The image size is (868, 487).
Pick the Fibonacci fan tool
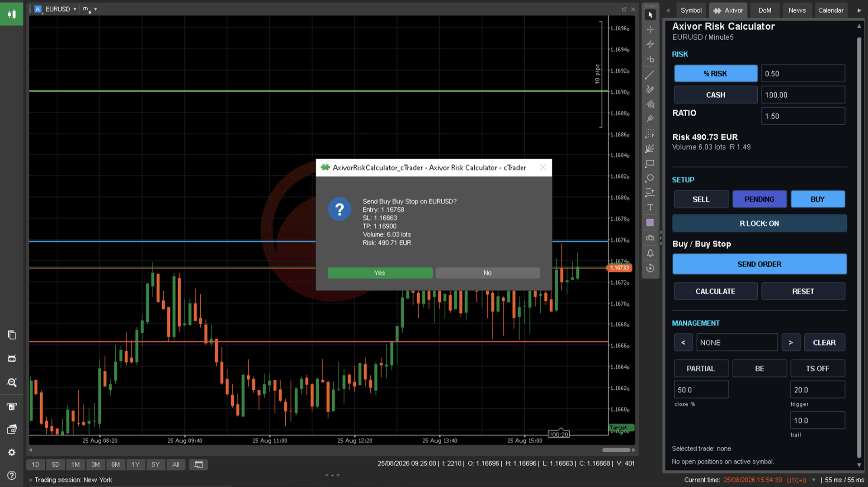click(650, 148)
